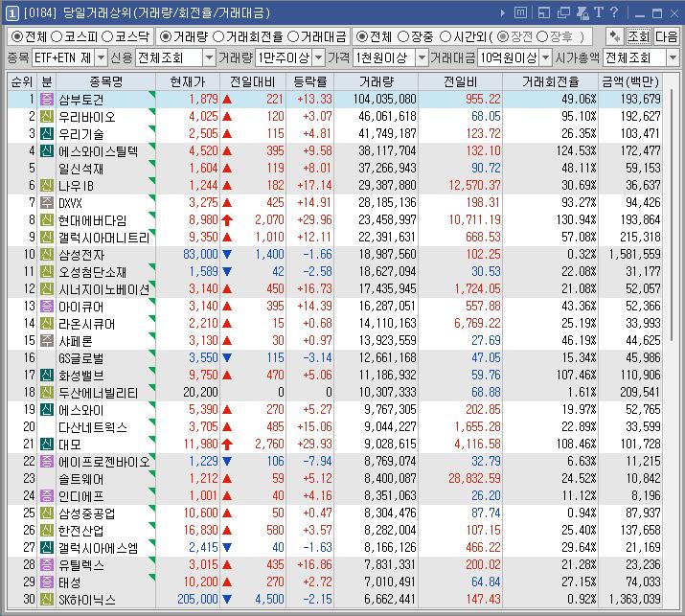This screenshot has width=685, height=616.
Task: Sort by the 순위 column header
Action: point(22,81)
